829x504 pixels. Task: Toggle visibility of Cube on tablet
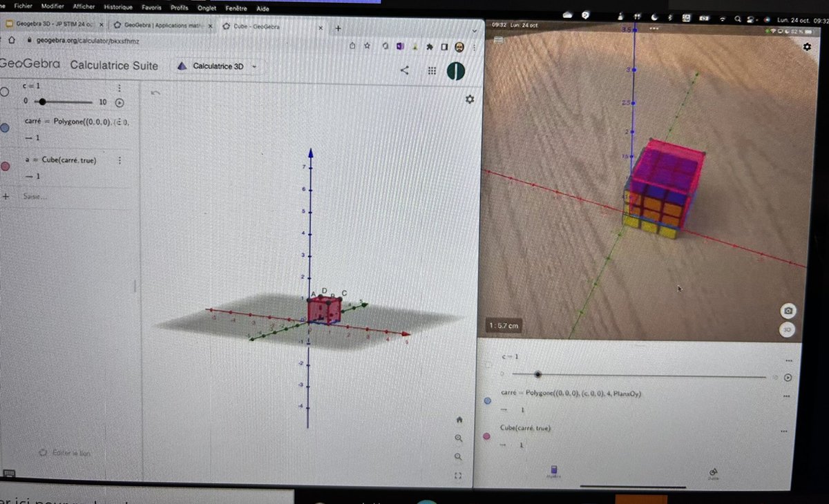tap(487, 436)
